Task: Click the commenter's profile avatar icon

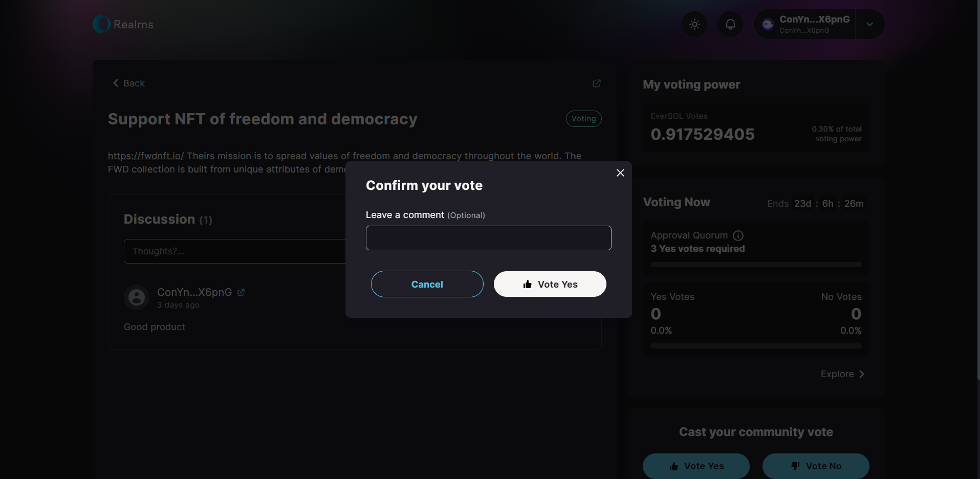Action: tap(137, 297)
